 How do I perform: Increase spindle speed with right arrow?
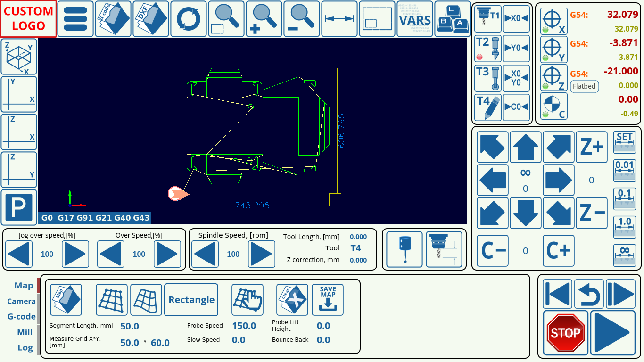[262, 254]
